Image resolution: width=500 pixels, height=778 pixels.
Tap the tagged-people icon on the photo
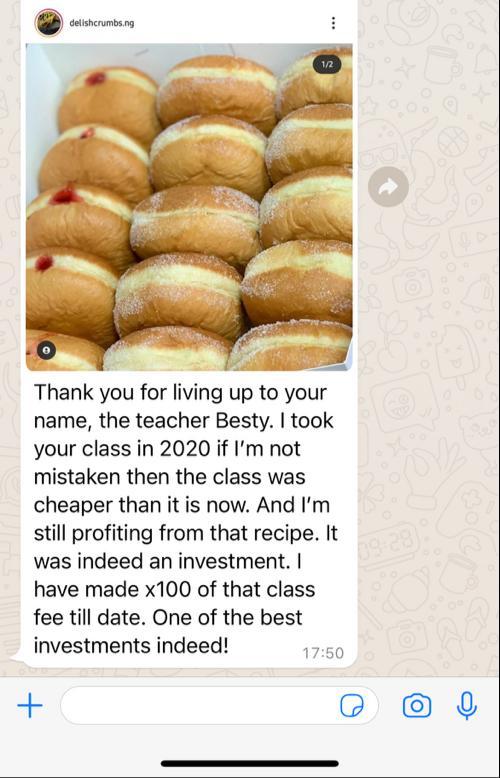(x=46, y=350)
